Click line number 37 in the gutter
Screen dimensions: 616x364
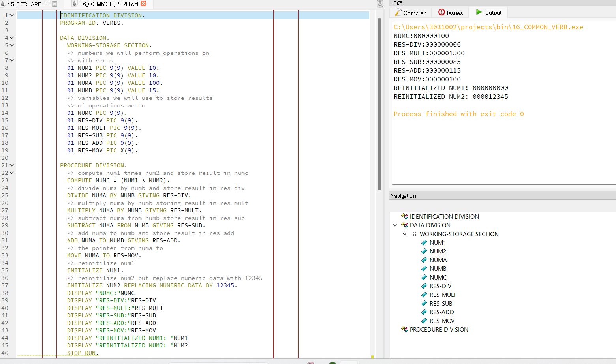tap(5, 285)
